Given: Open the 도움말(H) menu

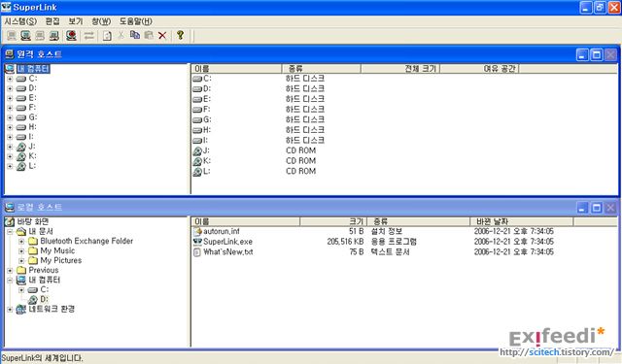Looking at the screenshot, I should point(136,21).
